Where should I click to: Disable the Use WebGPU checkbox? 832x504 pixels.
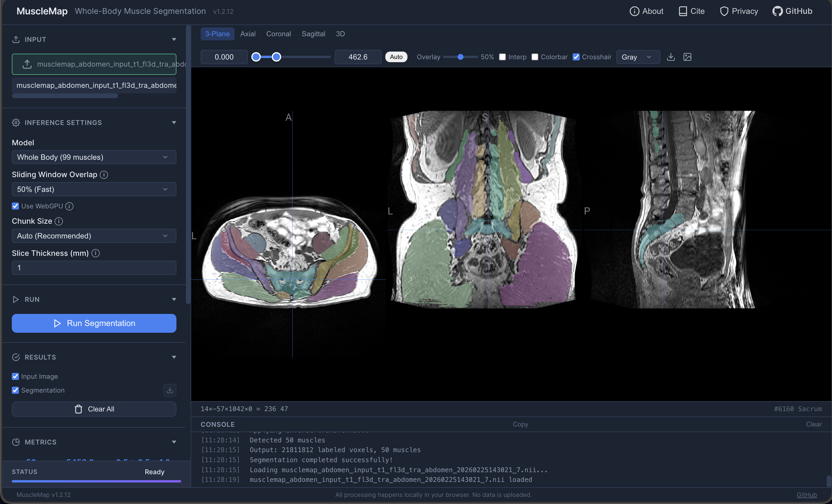pyautogui.click(x=16, y=206)
